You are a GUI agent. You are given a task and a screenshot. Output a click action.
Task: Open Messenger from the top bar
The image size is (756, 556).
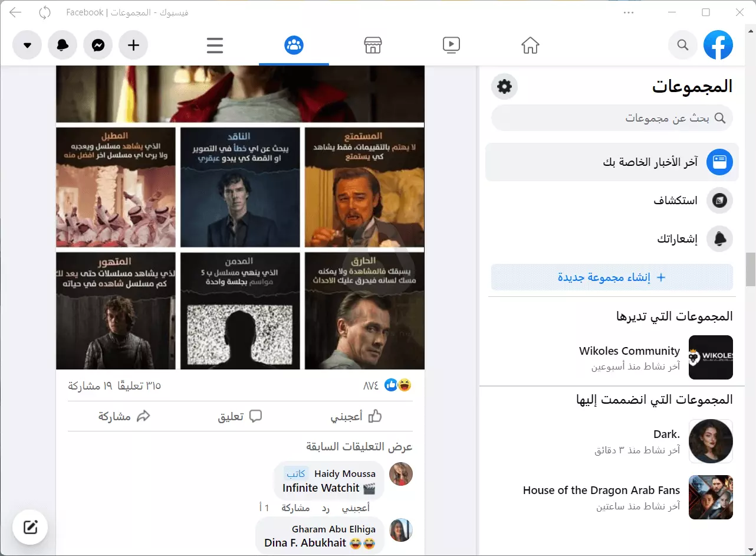pyautogui.click(x=98, y=45)
